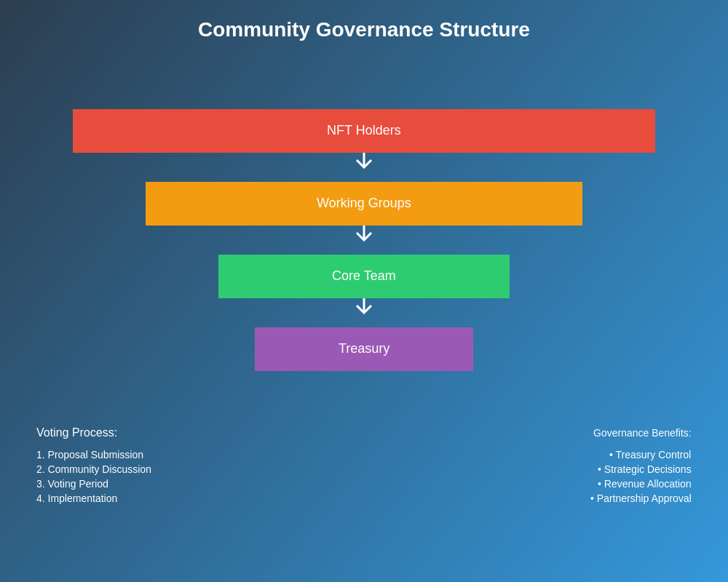Viewport: 728px width, 582px height.
Task: Select the Partnership Approval bullet
Action: coord(641,498)
